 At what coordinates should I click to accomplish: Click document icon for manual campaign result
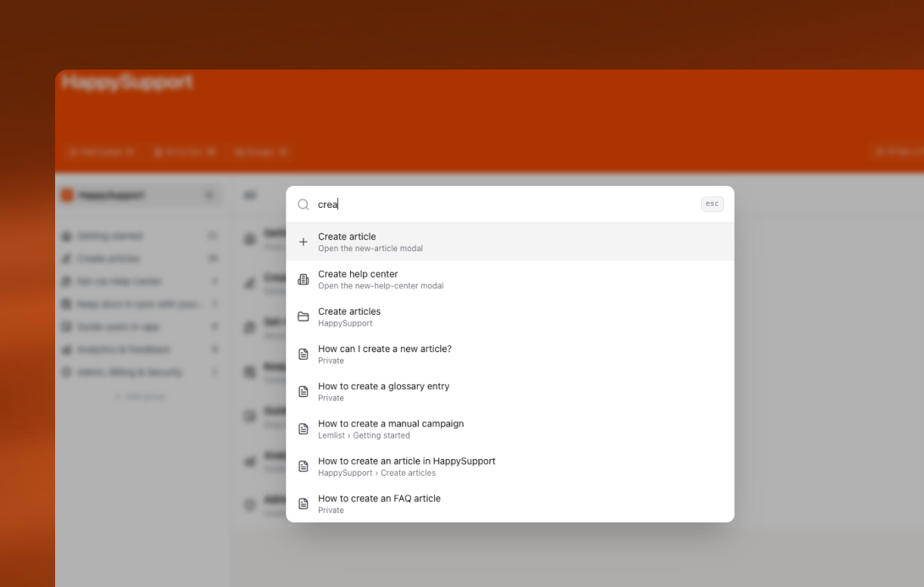tap(303, 429)
